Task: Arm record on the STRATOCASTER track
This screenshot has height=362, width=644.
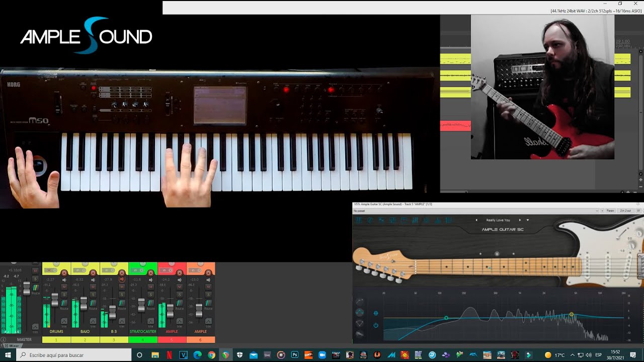Action: point(150,273)
